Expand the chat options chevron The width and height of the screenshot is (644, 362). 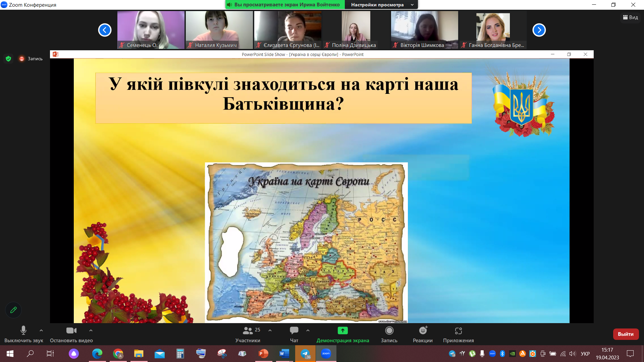point(308,330)
